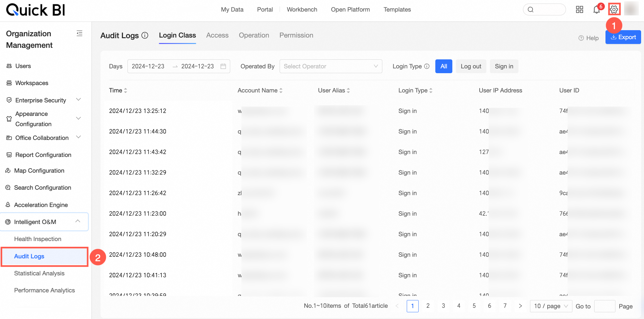Open the user avatar in the header
Viewport: 644px width, 319px height.
[x=631, y=9]
